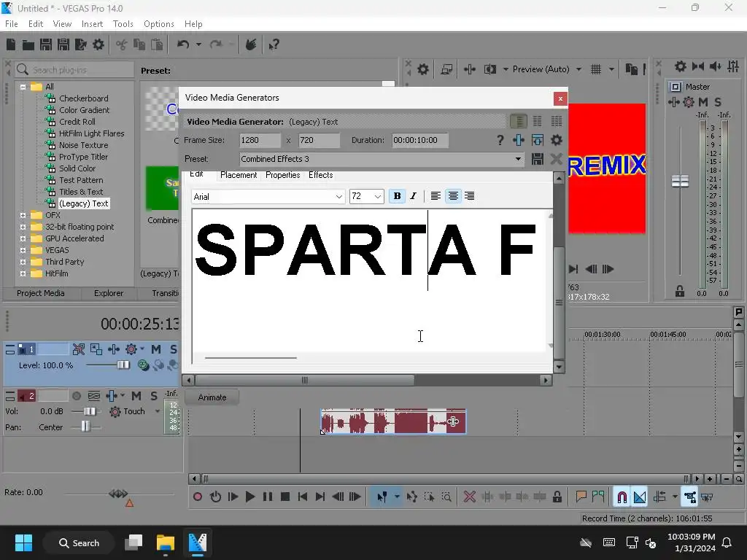747x560 pixels.
Task: Click the Lock padlock icon in edit toolbar
Action: coord(557,497)
